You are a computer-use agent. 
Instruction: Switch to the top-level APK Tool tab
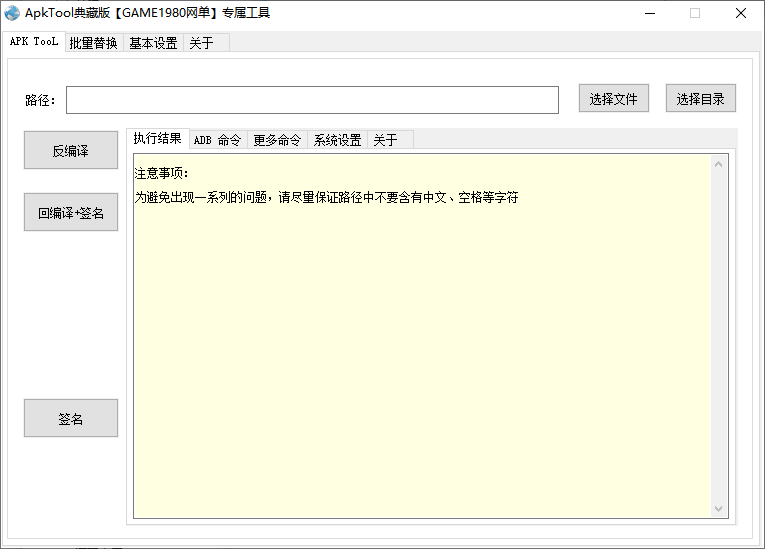34,42
